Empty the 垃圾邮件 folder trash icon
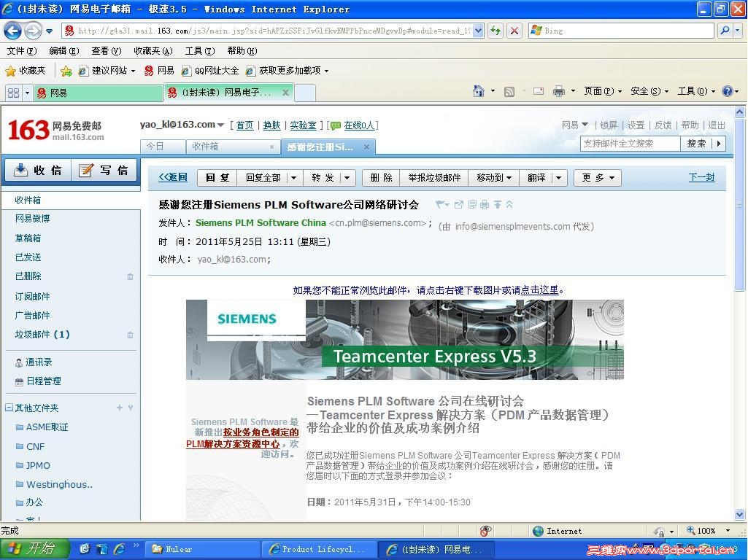 (130, 335)
